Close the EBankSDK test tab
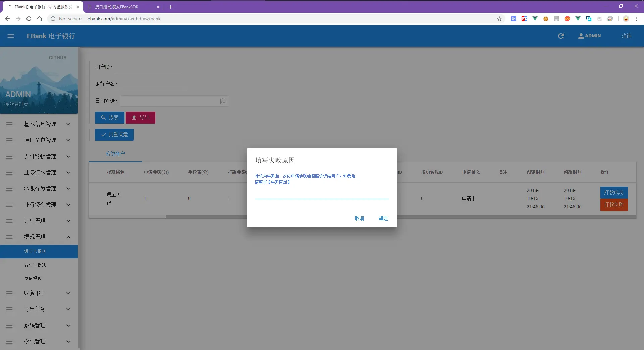 coord(158,7)
